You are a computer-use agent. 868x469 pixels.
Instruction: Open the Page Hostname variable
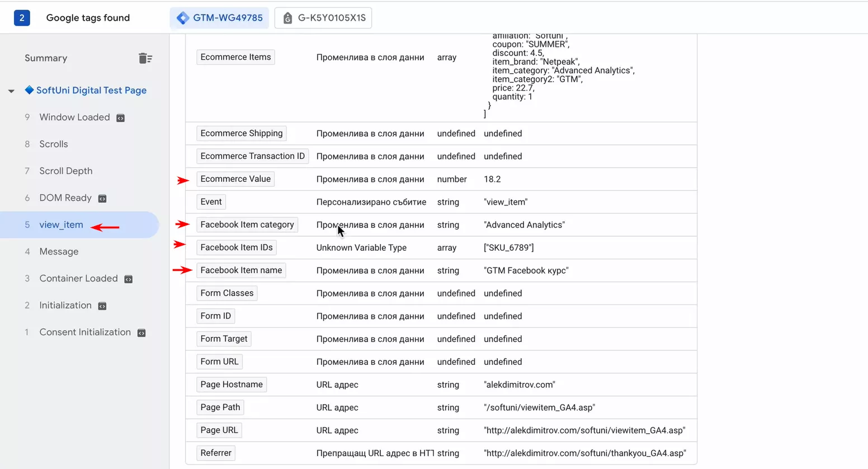232,384
